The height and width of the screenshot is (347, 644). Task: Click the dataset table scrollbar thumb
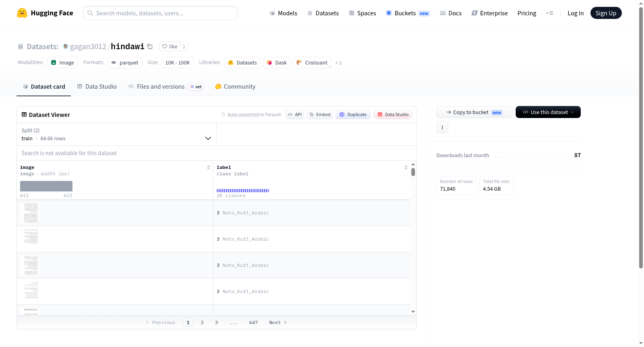click(x=413, y=172)
